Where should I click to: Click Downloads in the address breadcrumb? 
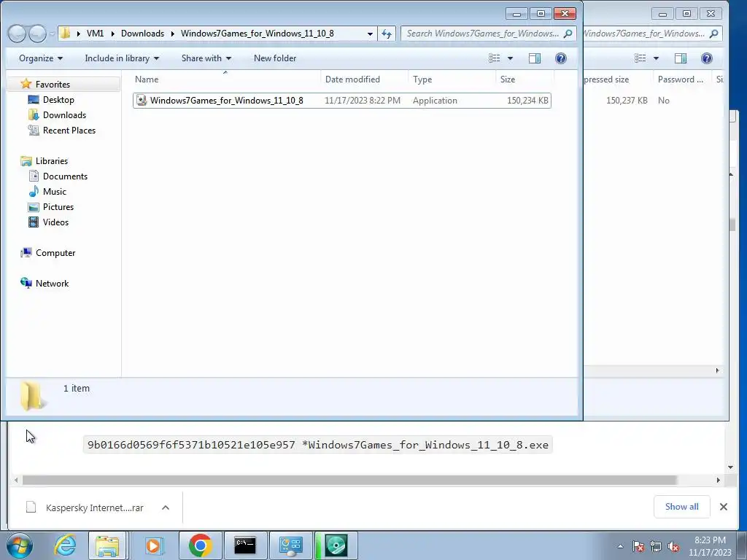(142, 34)
